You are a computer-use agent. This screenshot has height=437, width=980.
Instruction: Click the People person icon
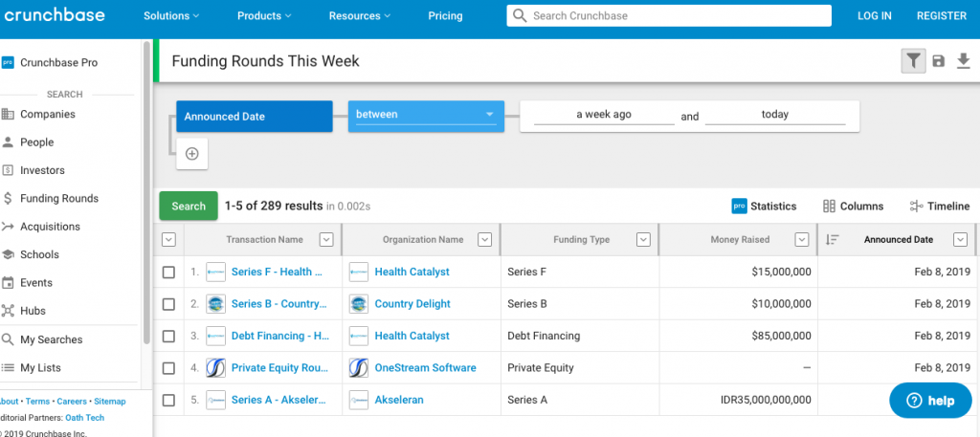8,142
